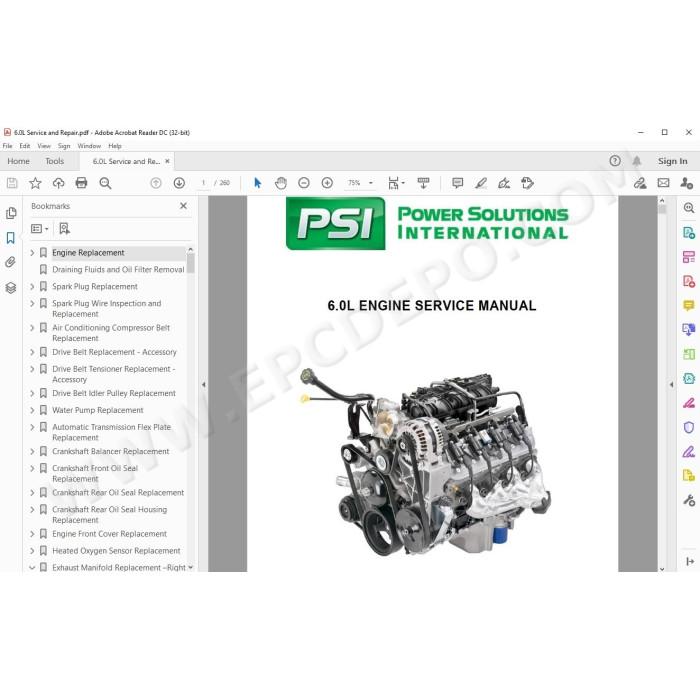This screenshot has height=700, width=700.
Task: Click the share link icon
Action: click(640, 183)
